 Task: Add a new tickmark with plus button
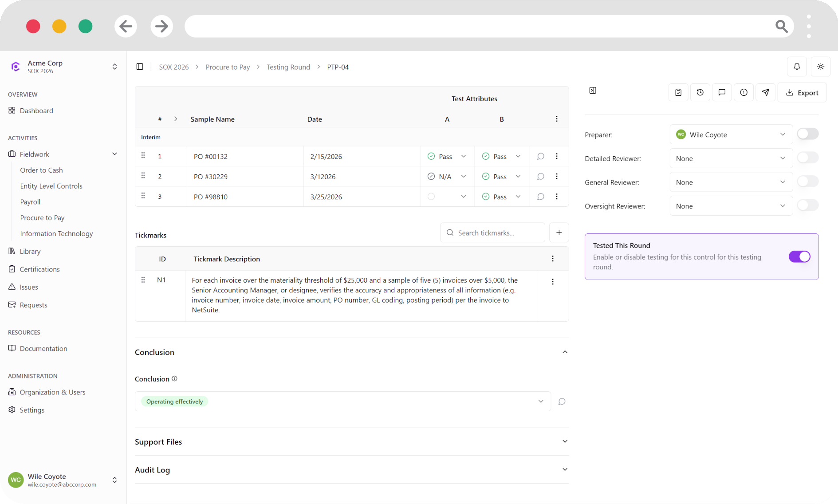559,232
